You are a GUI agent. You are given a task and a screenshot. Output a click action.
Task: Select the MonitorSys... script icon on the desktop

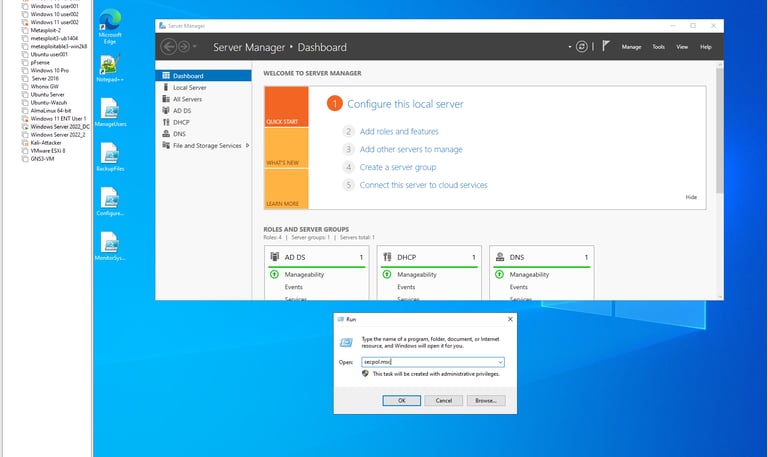pyautogui.click(x=110, y=246)
